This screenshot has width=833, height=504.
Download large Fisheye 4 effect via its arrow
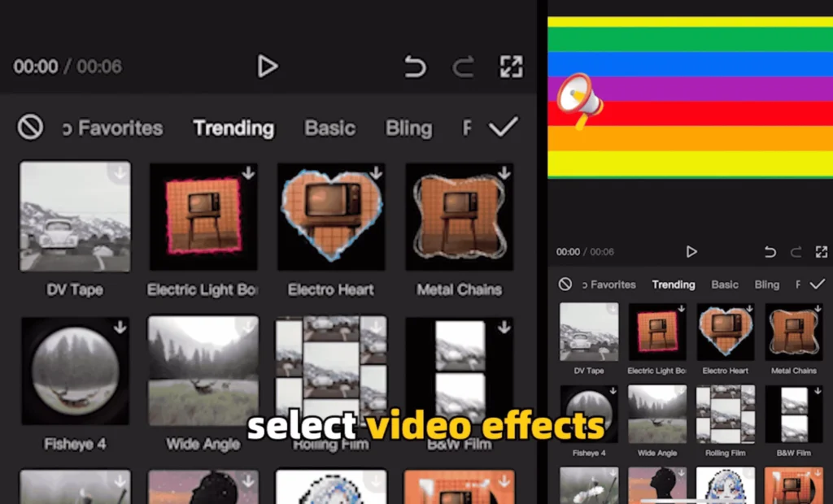click(120, 328)
